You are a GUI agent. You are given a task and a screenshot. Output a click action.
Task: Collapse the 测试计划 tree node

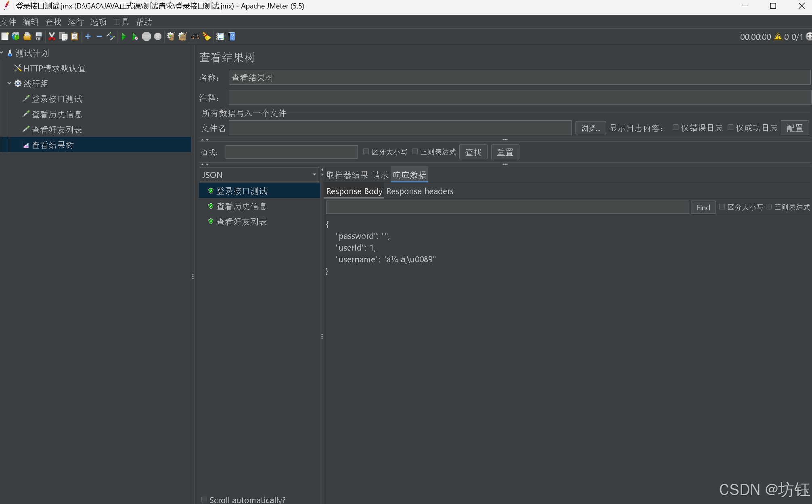coord(2,53)
